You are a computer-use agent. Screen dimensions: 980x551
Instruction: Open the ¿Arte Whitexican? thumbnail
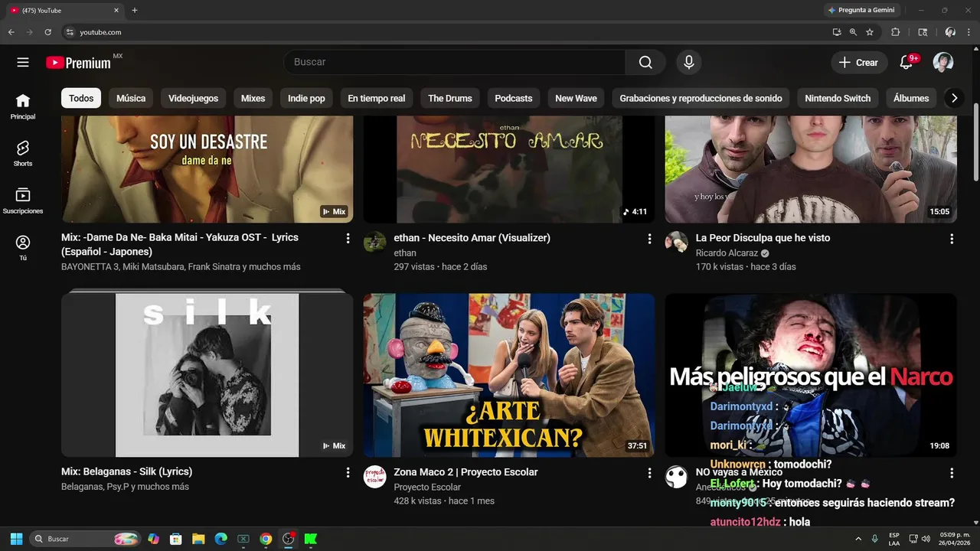coord(509,375)
